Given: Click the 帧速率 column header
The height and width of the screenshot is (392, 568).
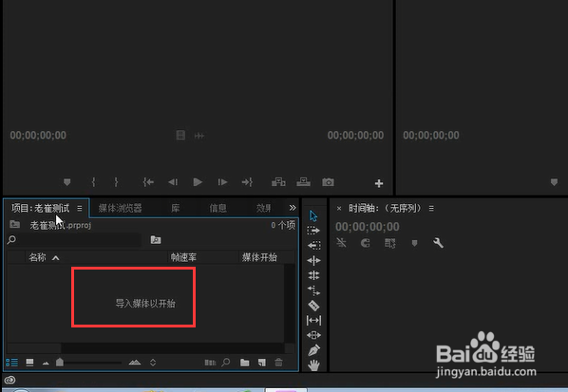Looking at the screenshot, I should coord(183,257).
